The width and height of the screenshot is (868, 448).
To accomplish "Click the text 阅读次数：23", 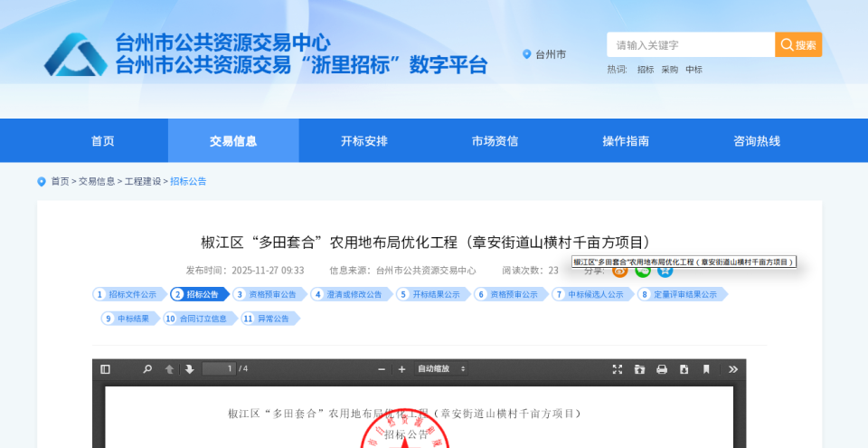I will [531, 271].
